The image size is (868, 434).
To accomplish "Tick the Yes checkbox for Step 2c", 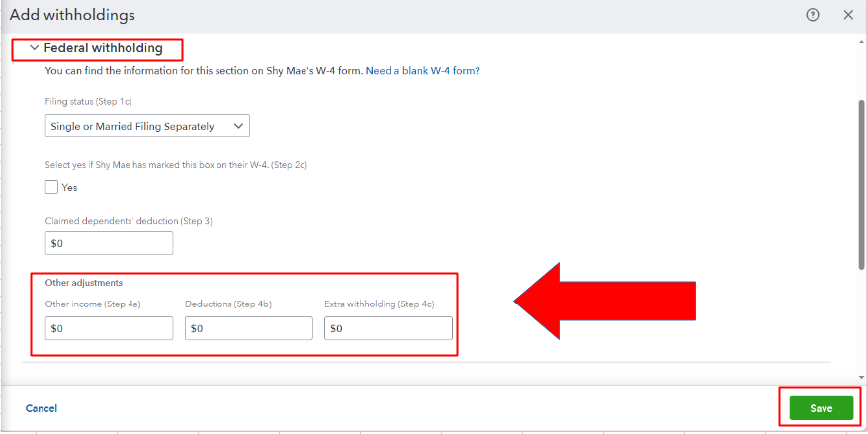I will coord(51,187).
